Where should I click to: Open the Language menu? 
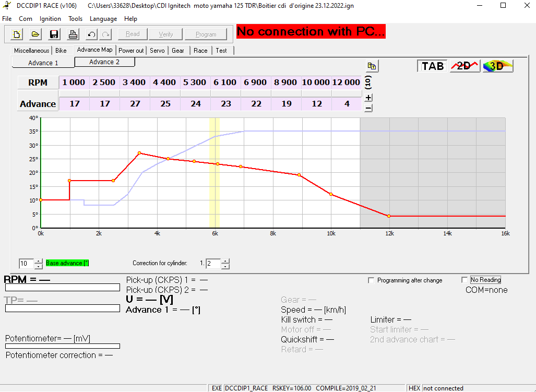103,19
